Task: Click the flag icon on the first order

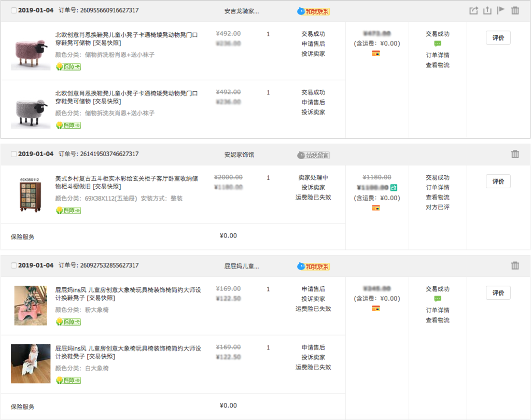Action: [501, 10]
